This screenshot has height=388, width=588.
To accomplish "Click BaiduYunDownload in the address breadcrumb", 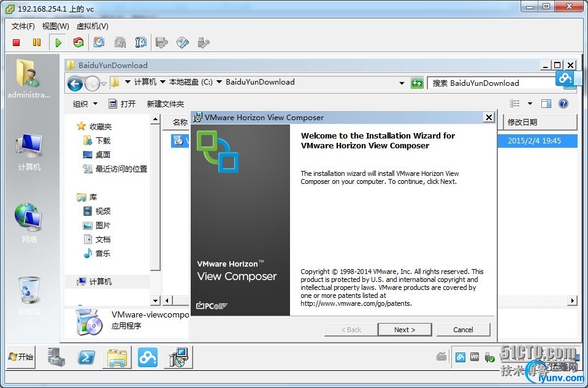I will pyautogui.click(x=260, y=82).
